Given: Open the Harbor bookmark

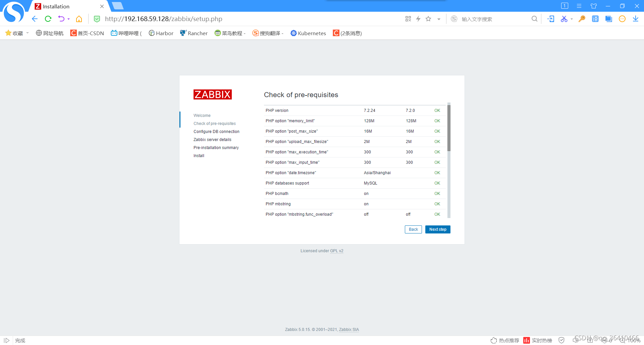Looking at the screenshot, I should click(x=161, y=33).
